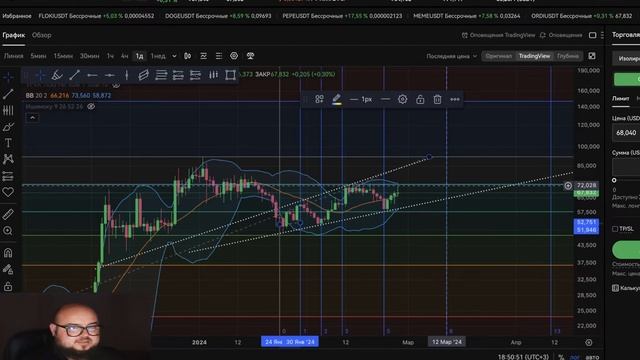Select the Text tool in left sidebar
Image resolution: width=640 pixels, height=360 pixels.
[x=8, y=143]
